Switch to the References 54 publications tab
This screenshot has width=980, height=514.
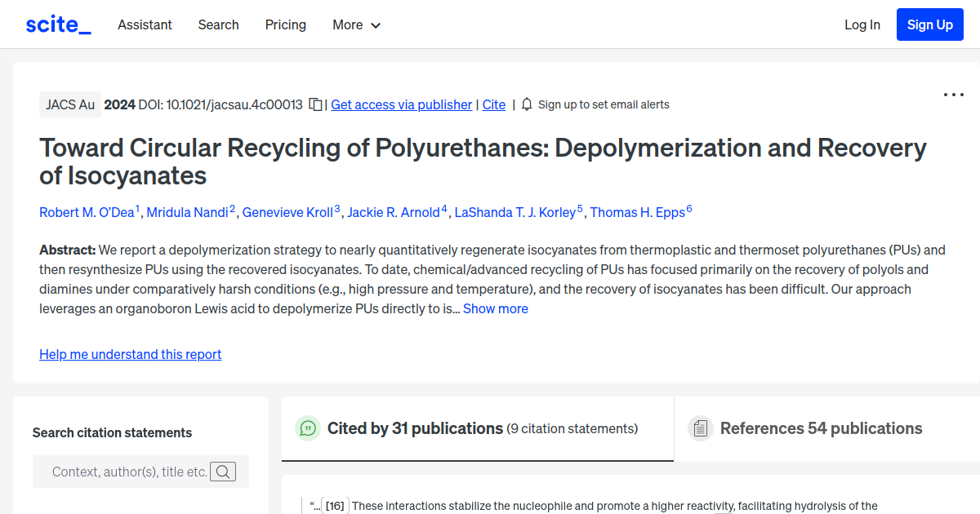click(x=821, y=428)
